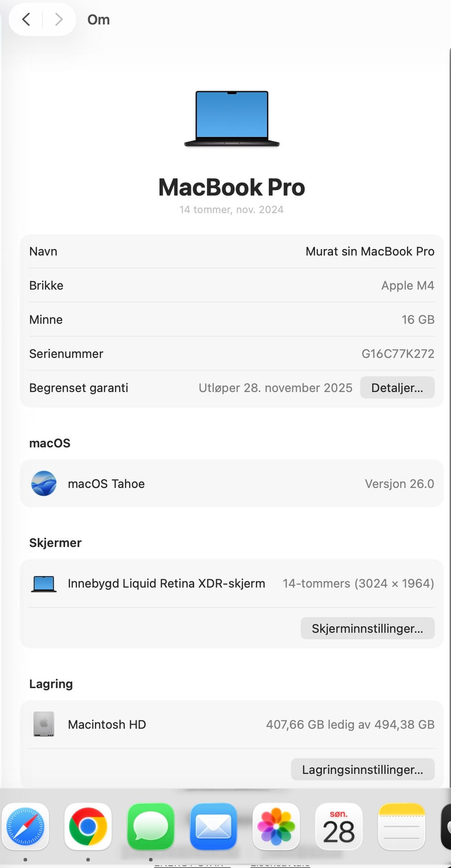Click the Macintosh HD drive icon

(x=44, y=724)
